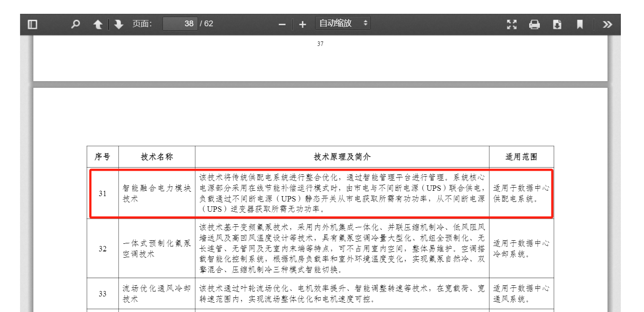
Task: Open the document search tool
Action: (x=75, y=24)
